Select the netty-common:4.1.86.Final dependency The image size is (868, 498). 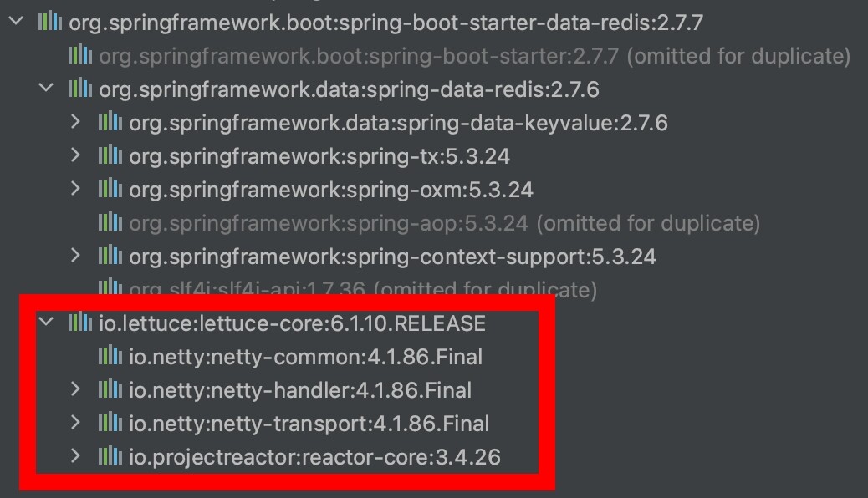(305, 357)
